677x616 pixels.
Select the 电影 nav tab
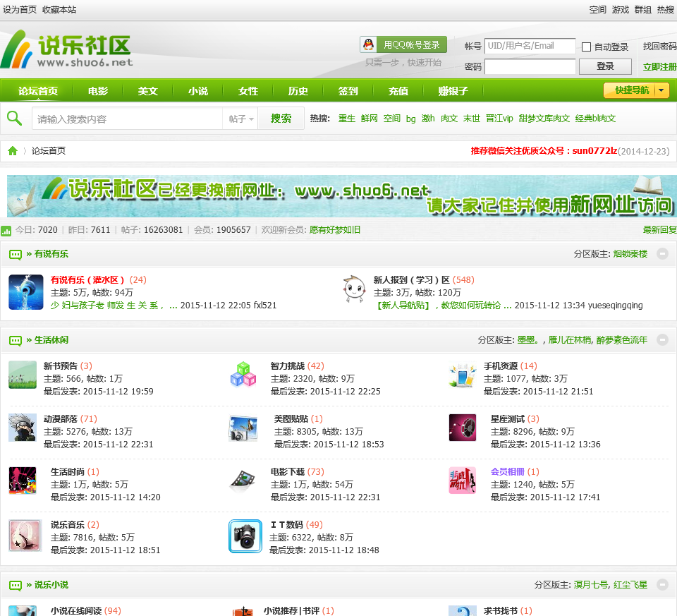click(x=98, y=91)
